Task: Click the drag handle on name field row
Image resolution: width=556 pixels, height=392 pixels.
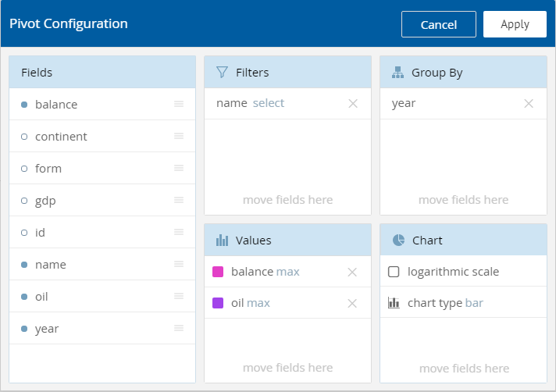Action: click(179, 264)
